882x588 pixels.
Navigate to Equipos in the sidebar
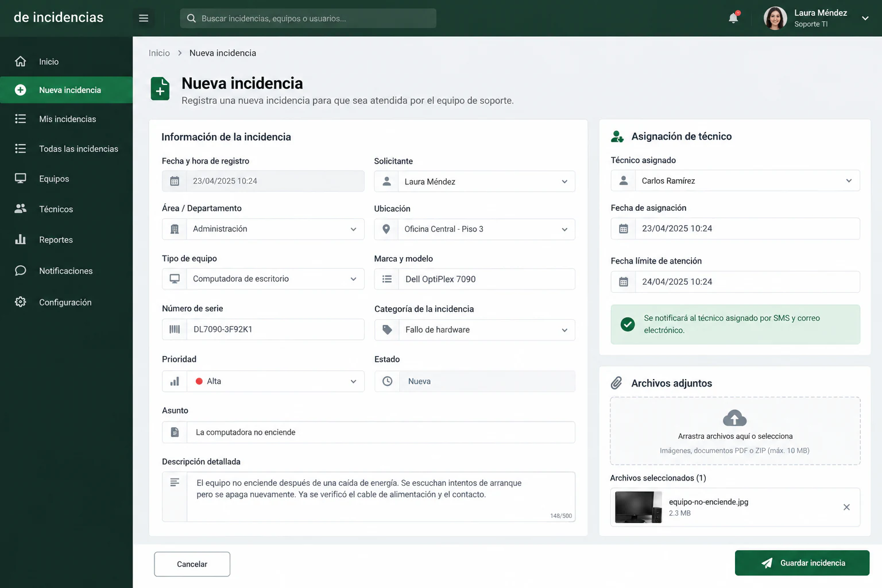click(x=67, y=179)
